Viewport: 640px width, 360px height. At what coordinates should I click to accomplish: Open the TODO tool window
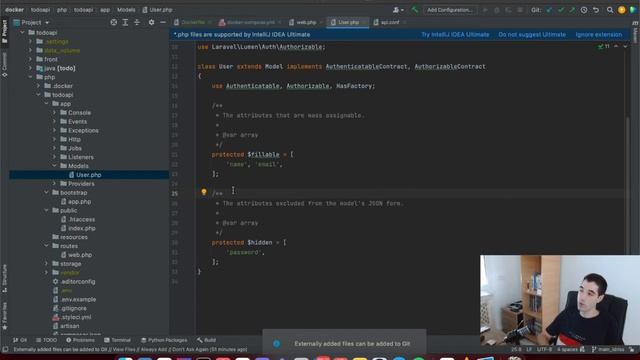46,340
